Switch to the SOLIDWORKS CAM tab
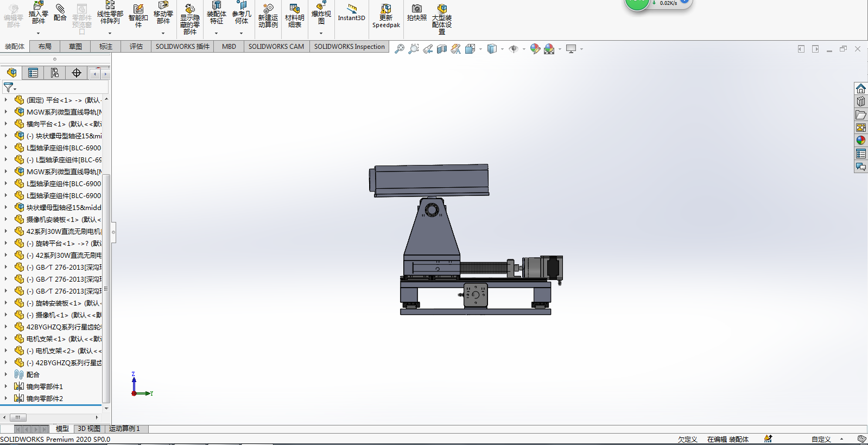 [276, 47]
